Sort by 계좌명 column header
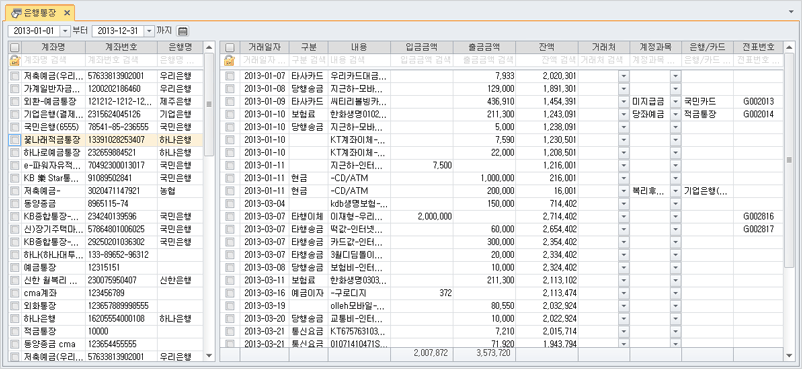Image resolution: width=802 pixels, height=369 pixels. tap(52, 47)
